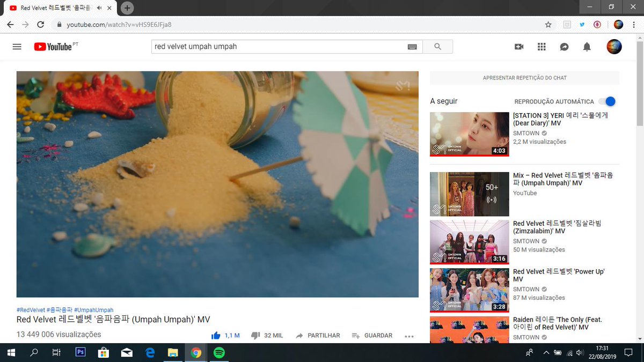644x362 pixels.
Task: Open network Wi-Fi status in system tray
Action: [x=569, y=353]
